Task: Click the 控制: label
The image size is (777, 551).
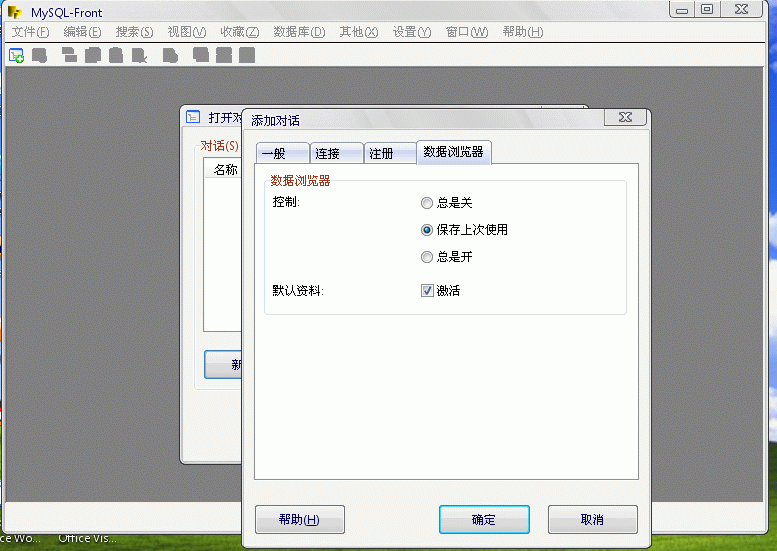Action: (x=286, y=202)
